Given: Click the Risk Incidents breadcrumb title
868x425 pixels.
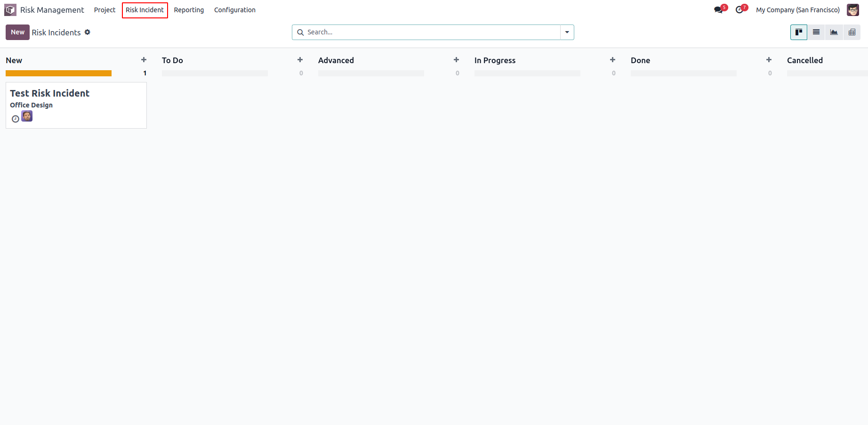Looking at the screenshot, I should (56, 33).
